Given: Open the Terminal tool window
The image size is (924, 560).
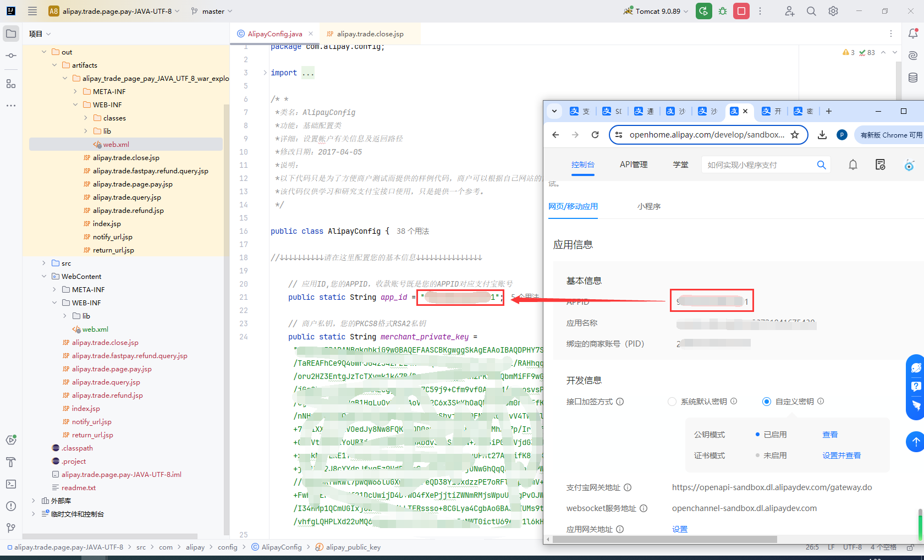Looking at the screenshot, I should coord(11,484).
